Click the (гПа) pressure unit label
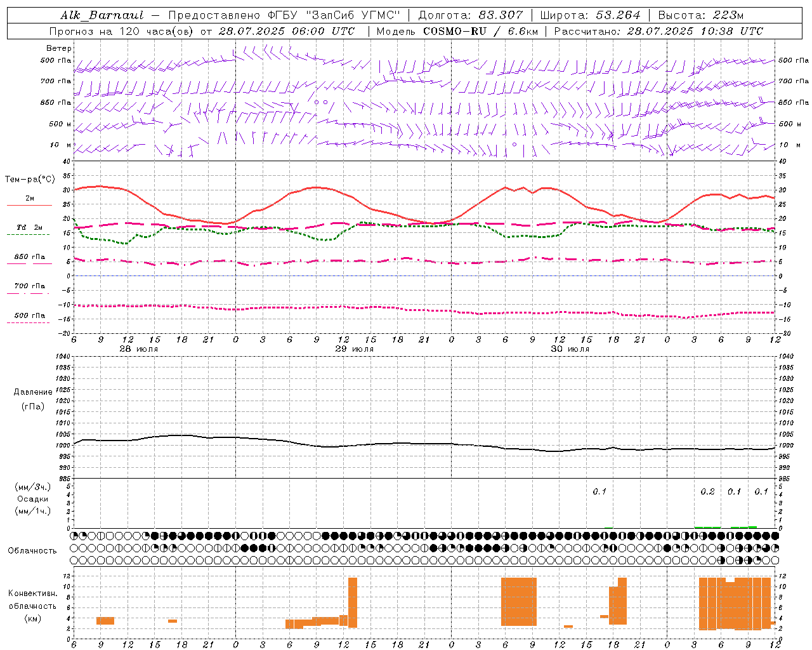The width and height of the screenshot is (812, 650). [x=32, y=406]
